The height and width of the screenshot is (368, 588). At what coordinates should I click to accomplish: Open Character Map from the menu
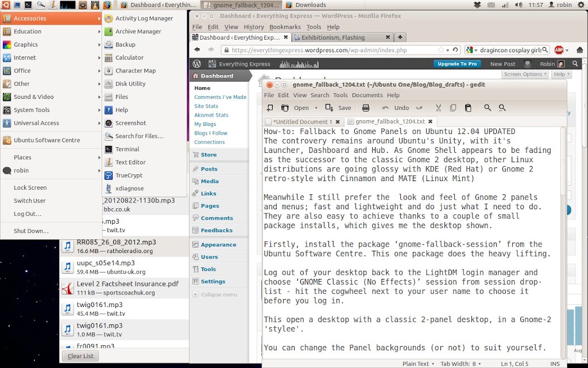145,71
